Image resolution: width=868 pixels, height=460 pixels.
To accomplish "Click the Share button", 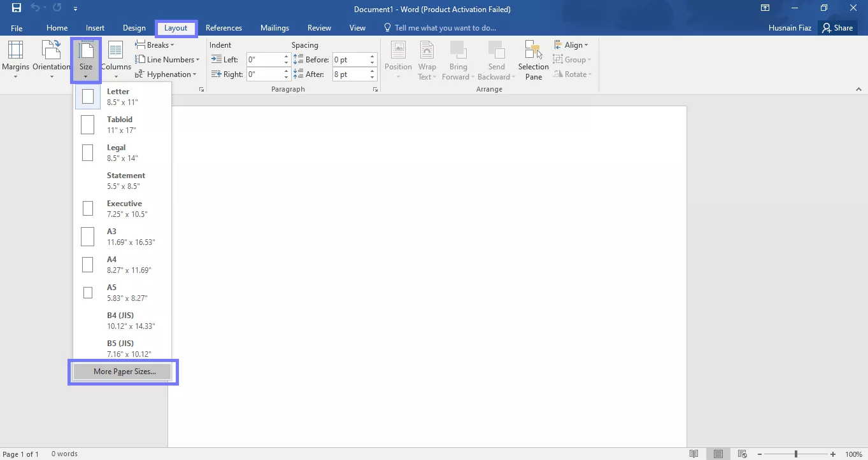I will (x=837, y=28).
